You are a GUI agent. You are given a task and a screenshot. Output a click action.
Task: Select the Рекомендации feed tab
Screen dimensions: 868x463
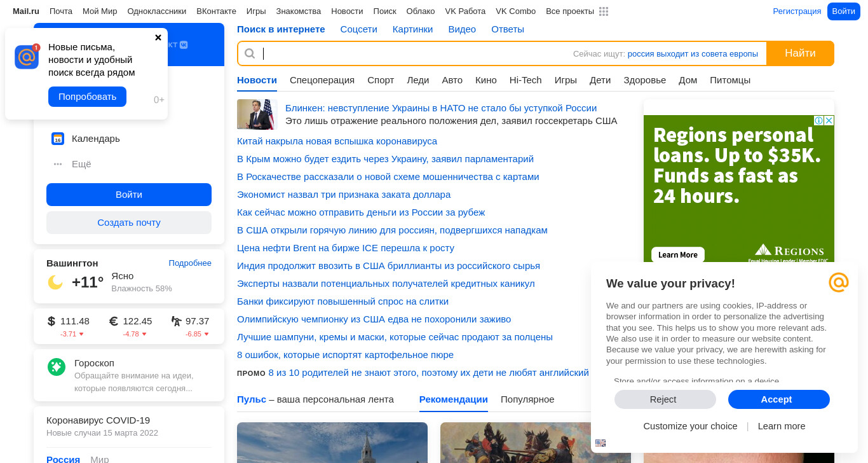pyautogui.click(x=454, y=399)
